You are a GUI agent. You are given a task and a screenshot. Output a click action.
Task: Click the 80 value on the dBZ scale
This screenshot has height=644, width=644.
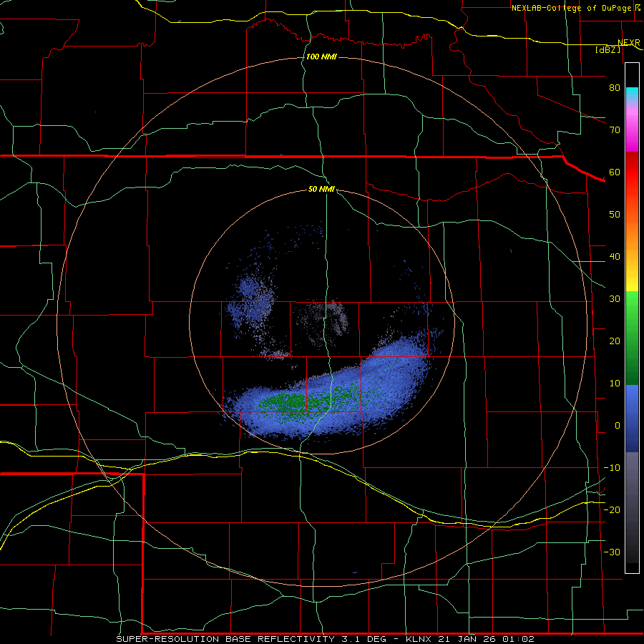[x=615, y=87]
